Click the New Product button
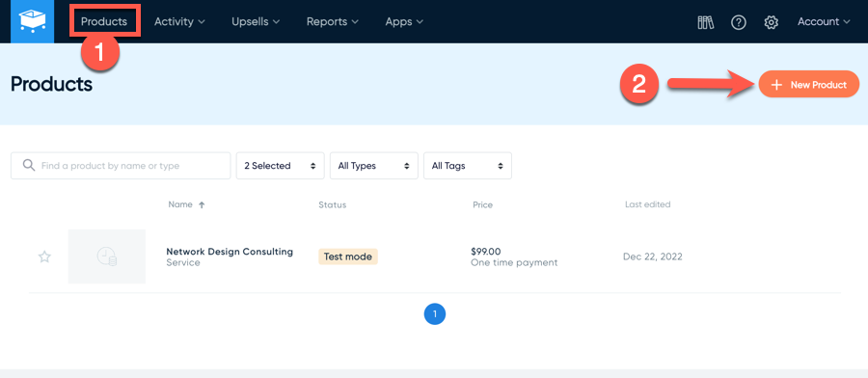Screen dimensions: 868x378 pos(809,85)
